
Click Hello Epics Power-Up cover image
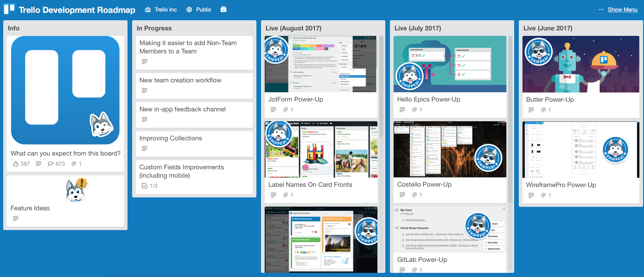[450, 64]
